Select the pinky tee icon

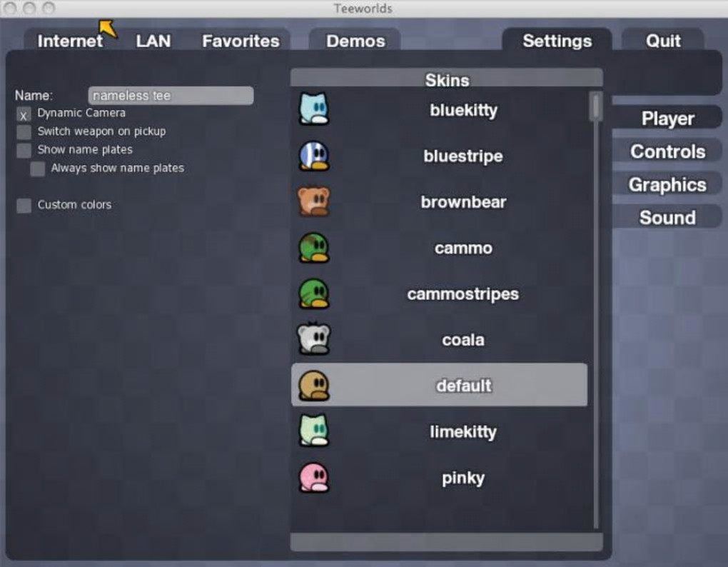tap(314, 477)
